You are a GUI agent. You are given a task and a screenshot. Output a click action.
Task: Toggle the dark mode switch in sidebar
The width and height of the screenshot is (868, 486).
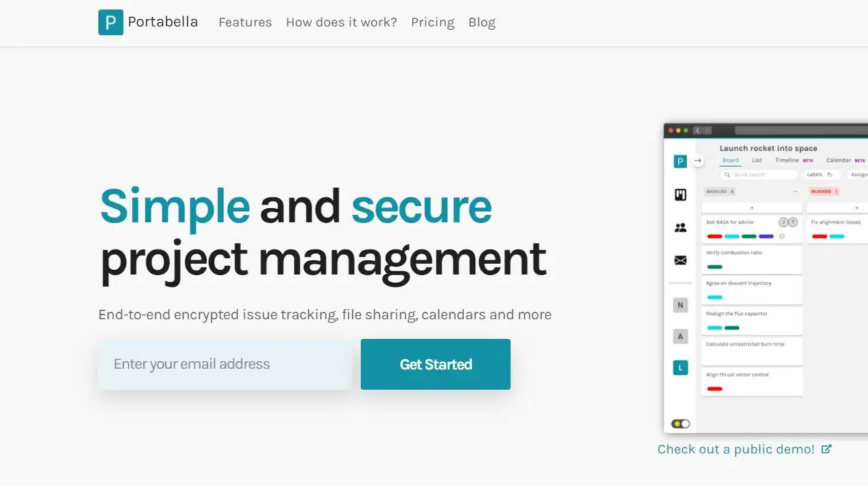[x=680, y=424]
